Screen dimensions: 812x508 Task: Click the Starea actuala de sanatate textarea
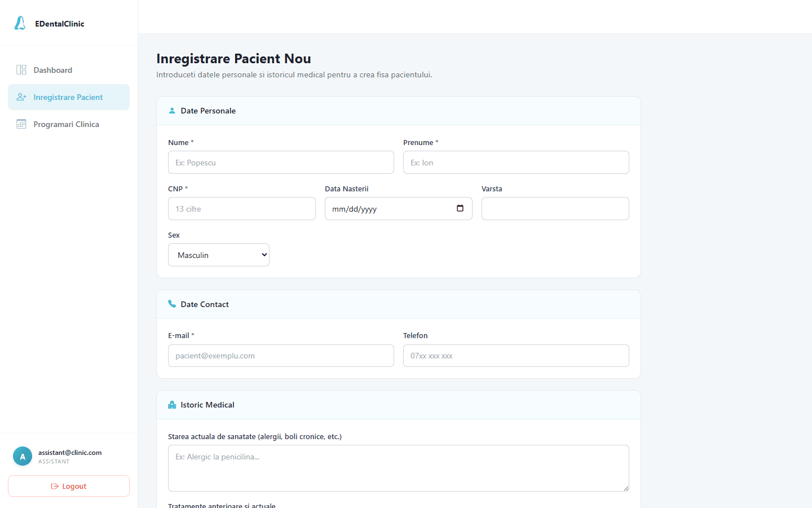point(399,468)
